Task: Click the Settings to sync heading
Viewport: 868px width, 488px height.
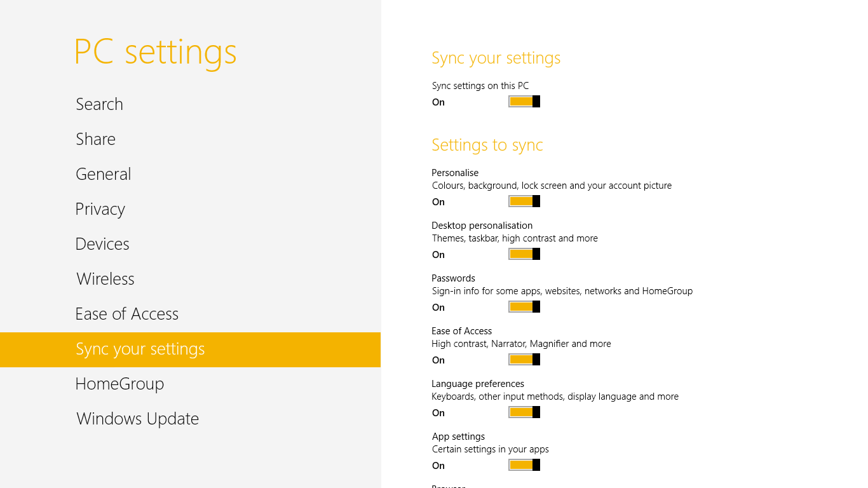Action: click(487, 145)
